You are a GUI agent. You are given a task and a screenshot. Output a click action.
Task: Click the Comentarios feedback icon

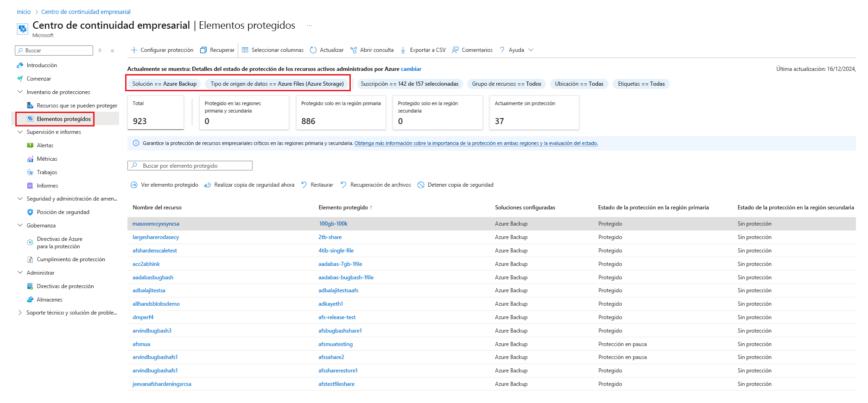click(x=455, y=50)
